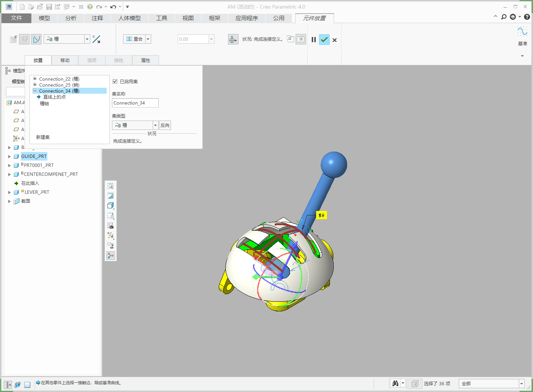Image resolution: width=533 pixels, height=392 pixels.
Task: Collapse the Connection_34 (槽) set
Action: (35, 91)
